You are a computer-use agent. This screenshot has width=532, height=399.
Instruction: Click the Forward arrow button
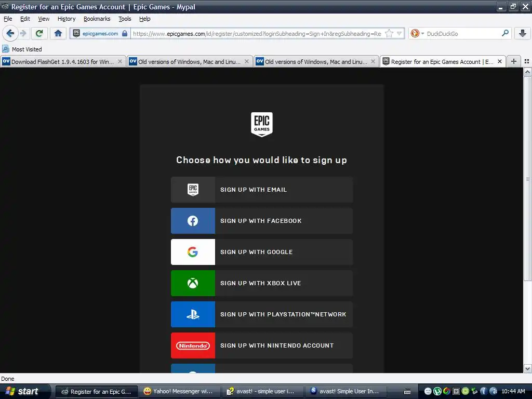pyautogui.click(x=23, y=33)
